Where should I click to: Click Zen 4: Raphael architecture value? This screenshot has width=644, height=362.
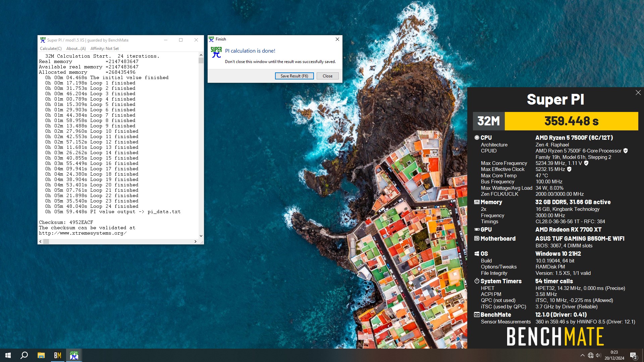point(552,145)
